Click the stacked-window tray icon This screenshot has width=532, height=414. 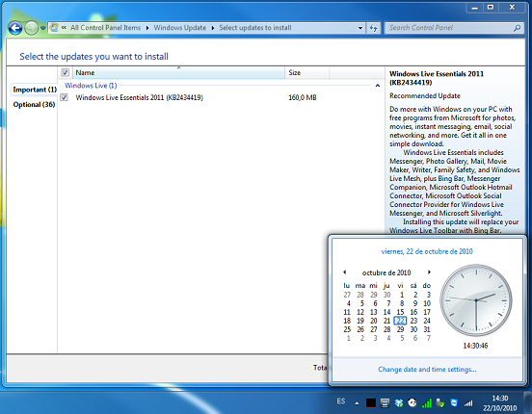(x=385, y=403)
